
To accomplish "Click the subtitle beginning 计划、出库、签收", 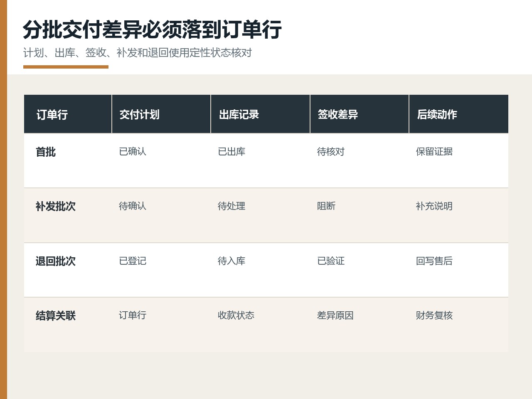I will pyautogui.click(x=138, y=53).
